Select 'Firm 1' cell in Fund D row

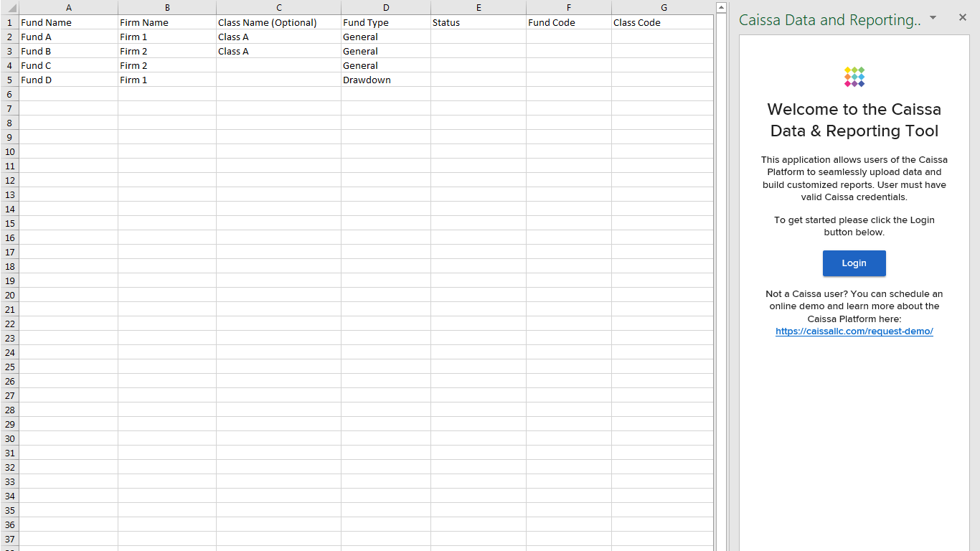pyautogui.click(x=167, y=80)
